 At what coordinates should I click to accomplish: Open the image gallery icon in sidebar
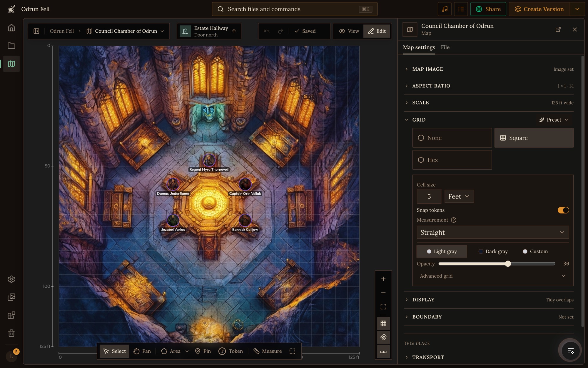coord(11,297)
